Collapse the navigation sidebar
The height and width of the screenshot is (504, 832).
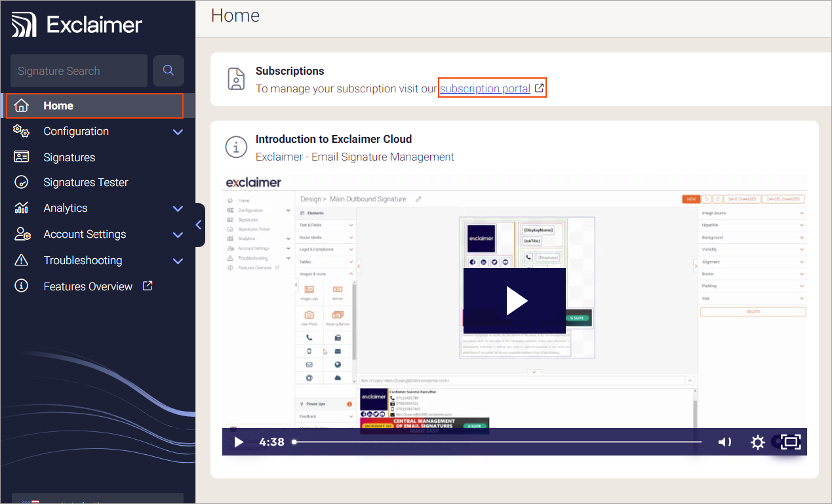[199, 225]
